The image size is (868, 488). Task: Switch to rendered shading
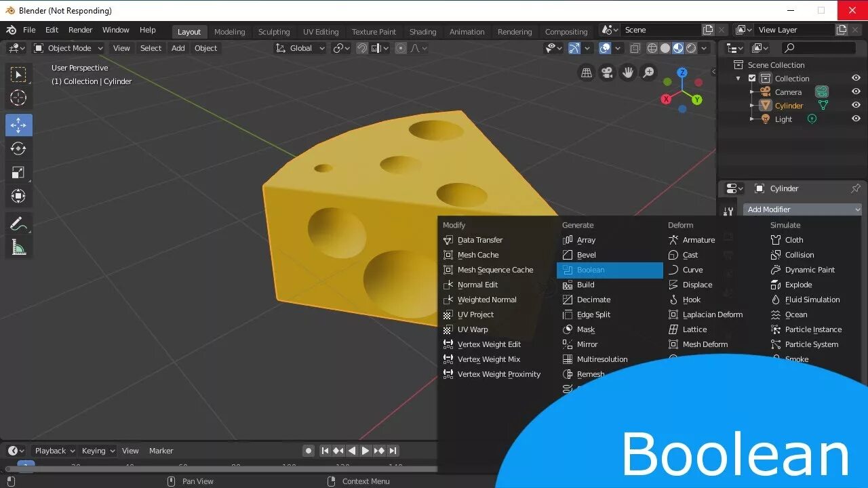tap(691, 48)
